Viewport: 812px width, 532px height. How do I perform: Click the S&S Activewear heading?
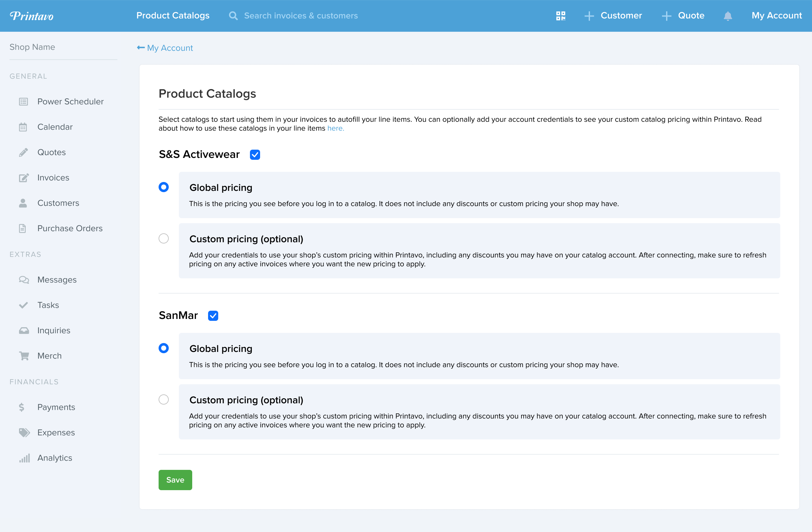pyautogui.click(x=199, y=154)
